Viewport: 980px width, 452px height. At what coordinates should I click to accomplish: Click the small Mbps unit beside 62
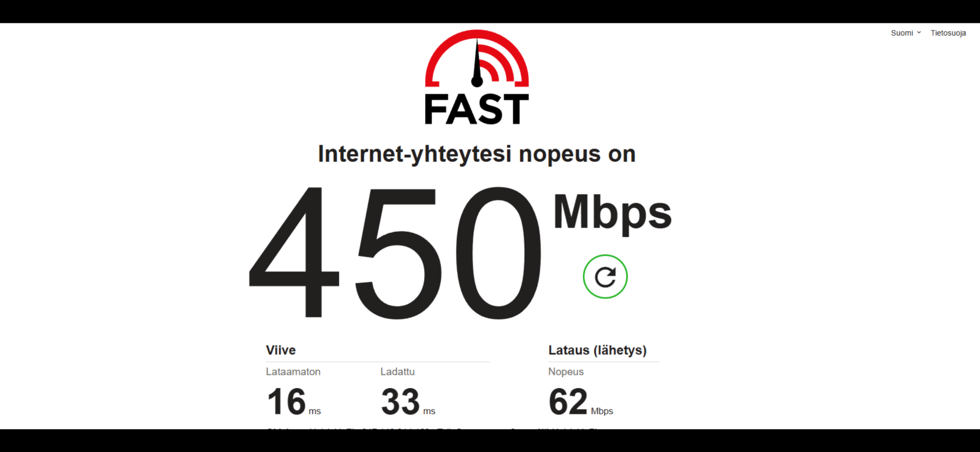click(602, 411)
